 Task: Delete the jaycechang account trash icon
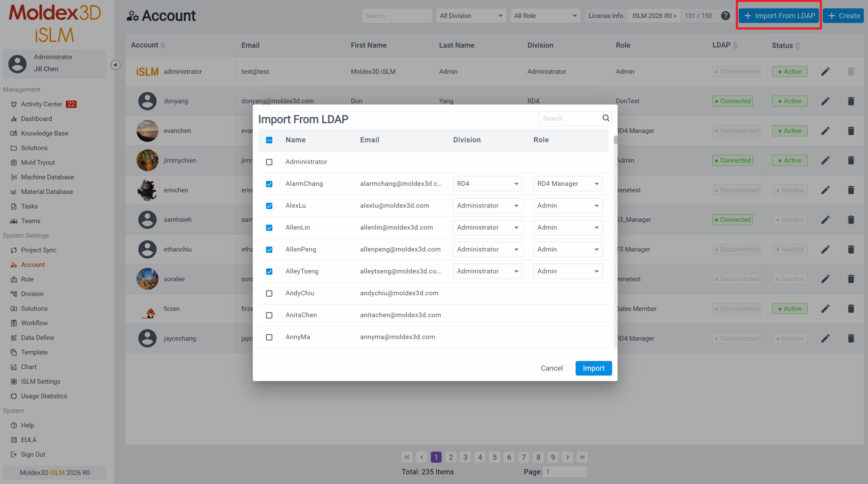click(851, 338)
